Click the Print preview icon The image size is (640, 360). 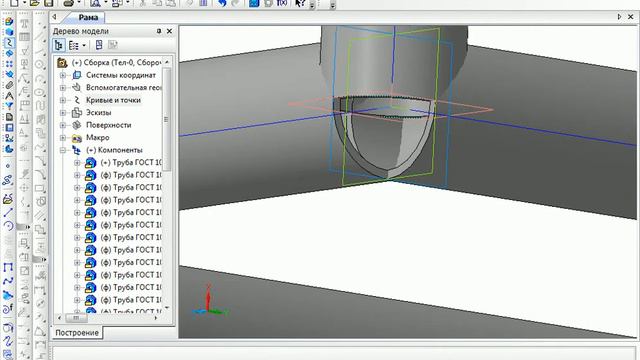[x=96, y=3]
